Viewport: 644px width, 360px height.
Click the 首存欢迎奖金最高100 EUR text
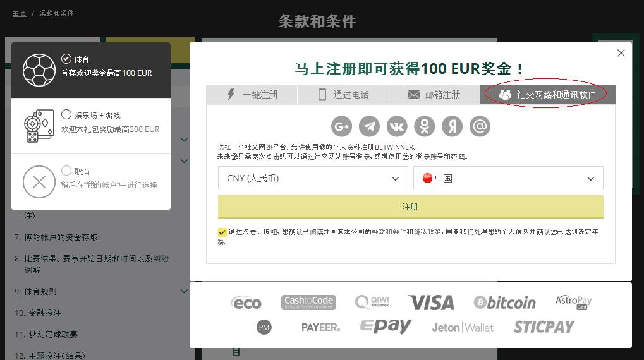pos(106,73)
